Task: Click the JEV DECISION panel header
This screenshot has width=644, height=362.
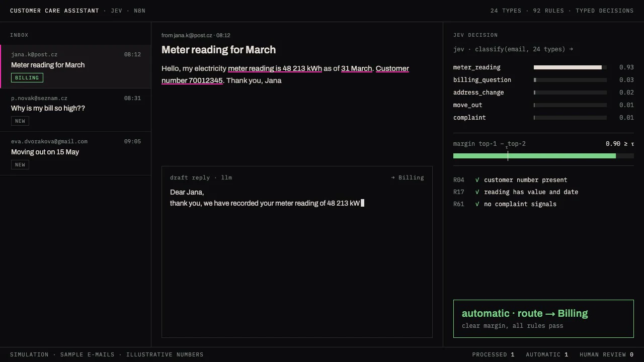Action: (x=475, y=35)
